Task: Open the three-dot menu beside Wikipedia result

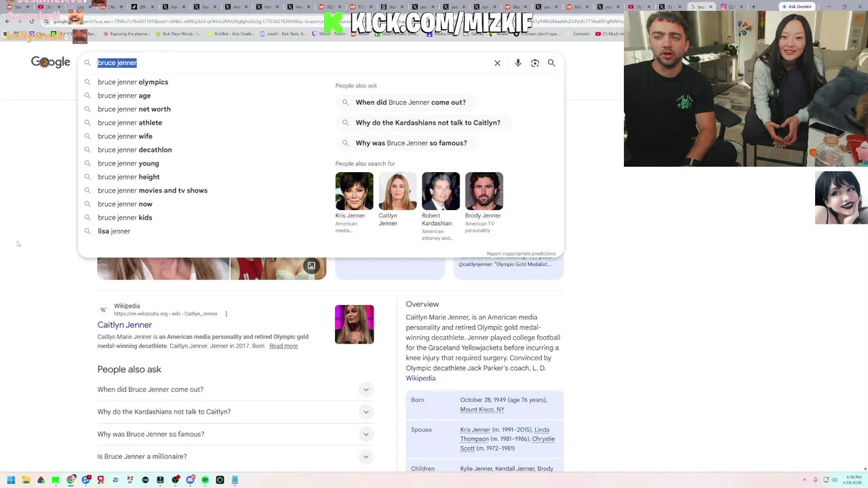Action: point(226,314)
